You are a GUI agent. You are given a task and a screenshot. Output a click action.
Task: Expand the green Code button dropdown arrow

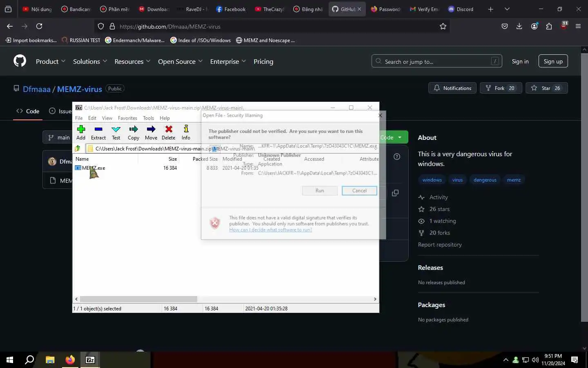click(400, 137)
